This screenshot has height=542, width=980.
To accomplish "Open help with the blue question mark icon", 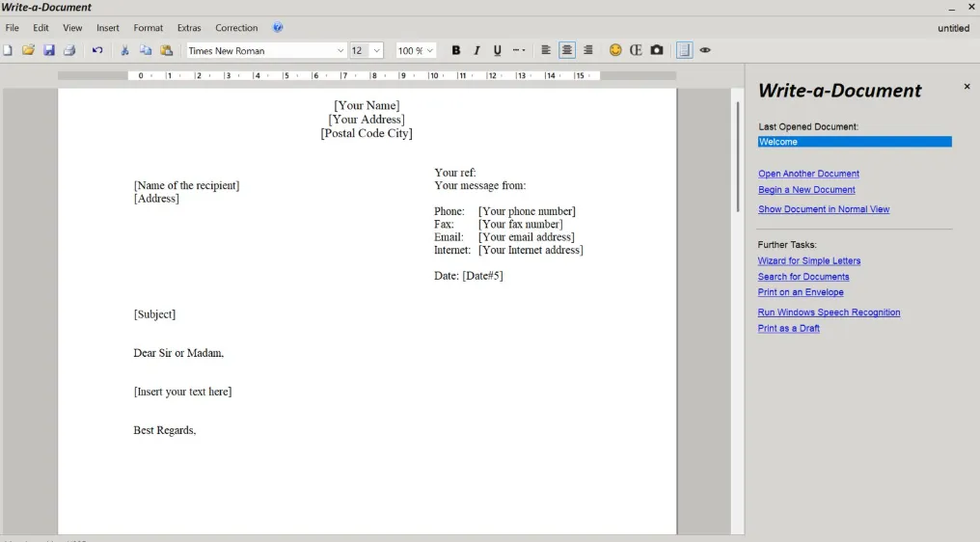I will pyautogui.click(x=278, y=28).
